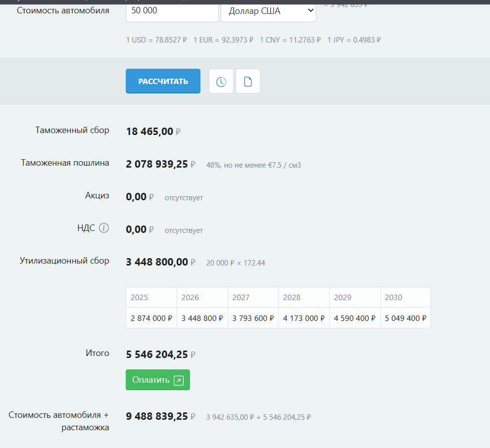
Task: Click the Итого total amount 5 546 204,25
Action: (157, 354)
